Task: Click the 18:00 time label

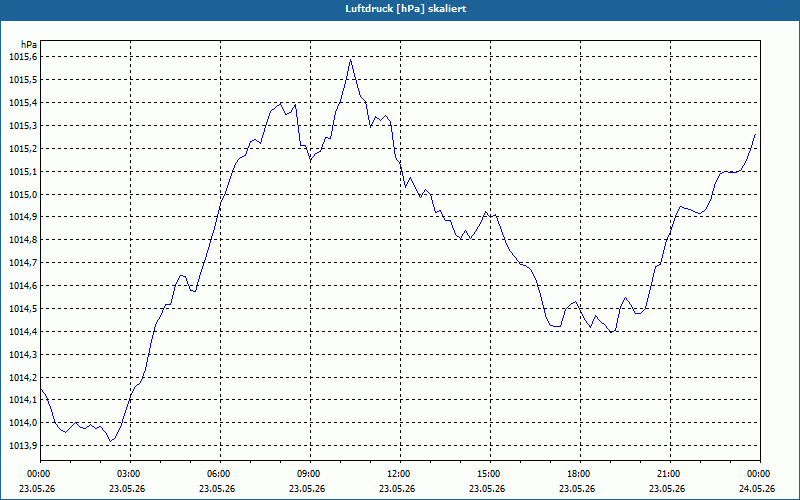Action: tap(580, 474)
